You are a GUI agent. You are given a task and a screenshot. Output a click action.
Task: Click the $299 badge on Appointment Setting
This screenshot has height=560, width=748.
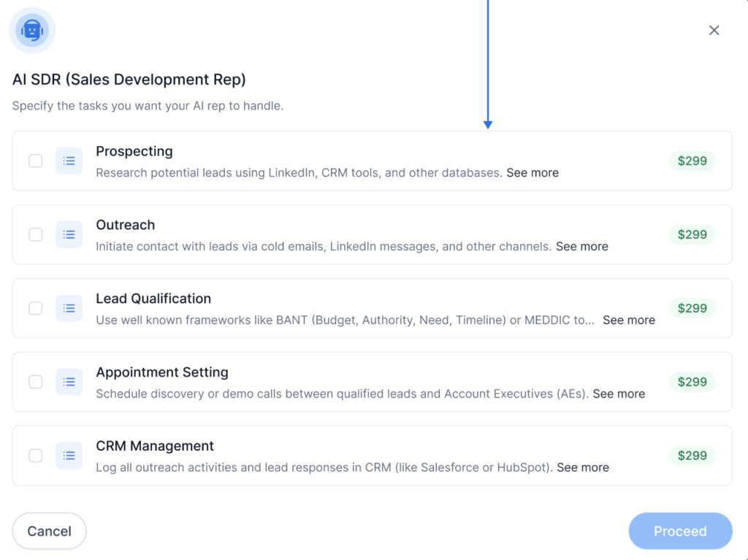click(x=692, y=382)
